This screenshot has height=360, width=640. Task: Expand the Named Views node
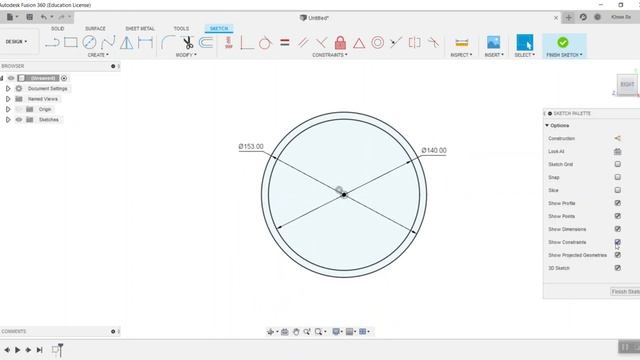(x=8, y=99)
